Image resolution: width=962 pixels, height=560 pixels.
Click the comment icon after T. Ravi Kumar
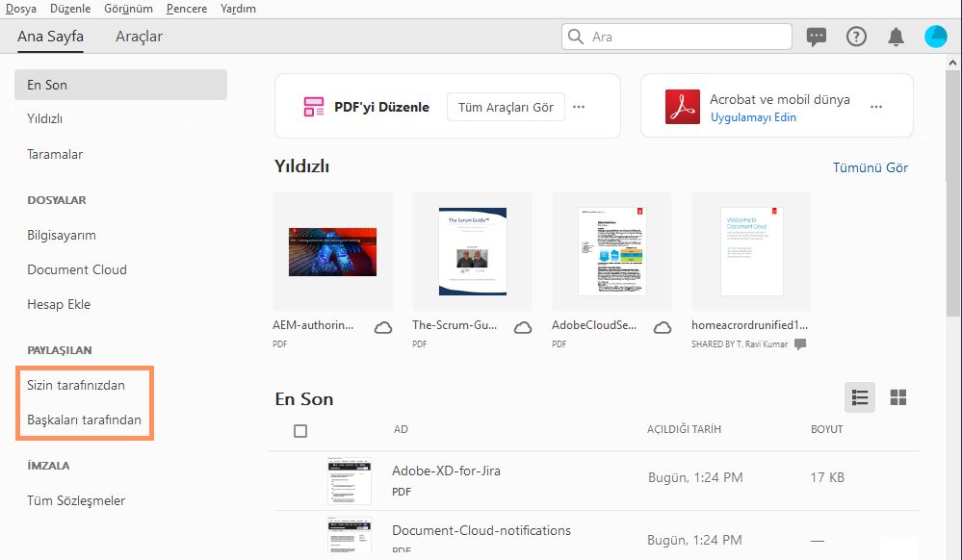coord(800,344)
